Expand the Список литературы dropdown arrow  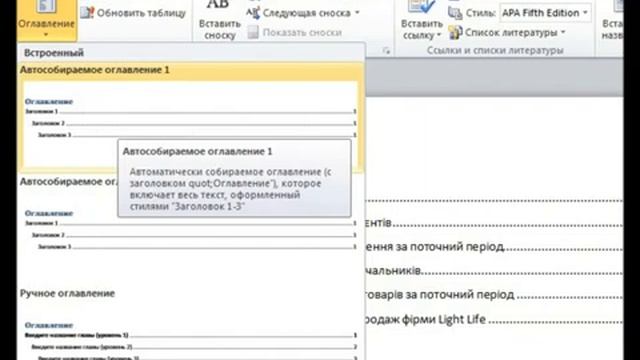click(x=563, y=32)
